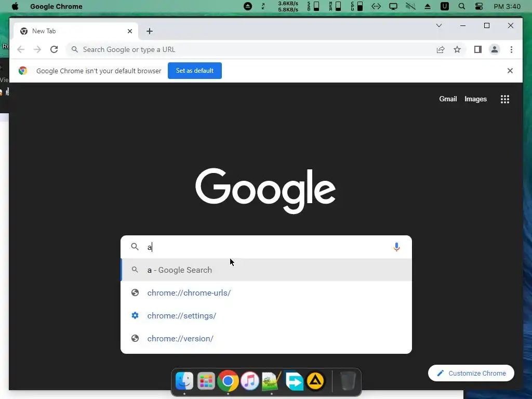Image resolution: width=532 pixels, height=399 pixels.
Task: Click the network speed indicator in menu bar
Action: (288, 6)
